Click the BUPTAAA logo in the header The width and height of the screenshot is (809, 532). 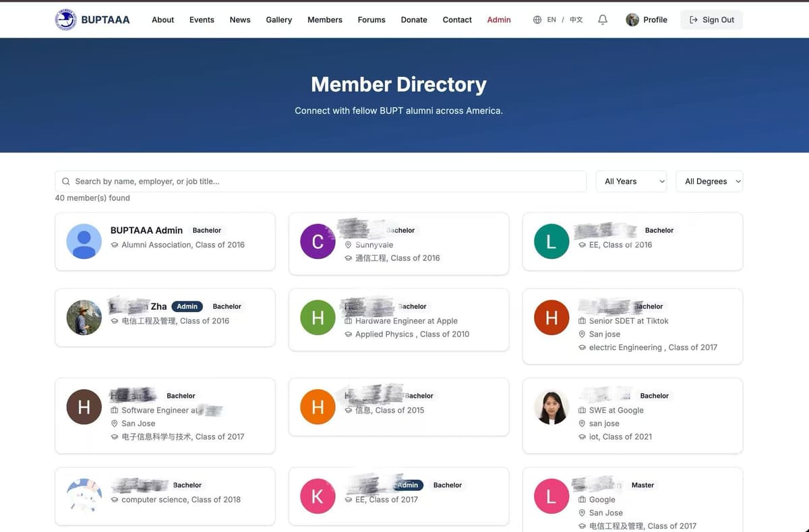click(x=66, y=20)
